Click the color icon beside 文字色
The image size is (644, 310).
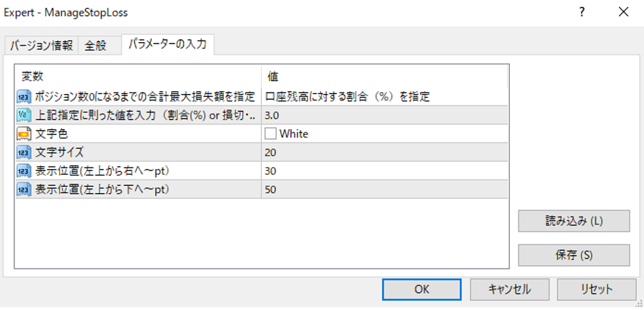coord(23,133)
